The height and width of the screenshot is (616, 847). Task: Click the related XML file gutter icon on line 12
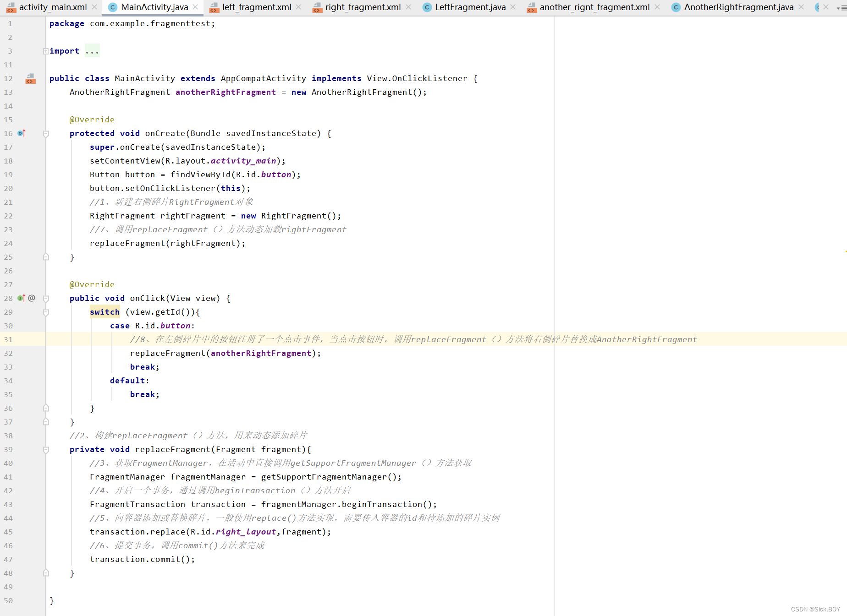(x=30, y=78)
